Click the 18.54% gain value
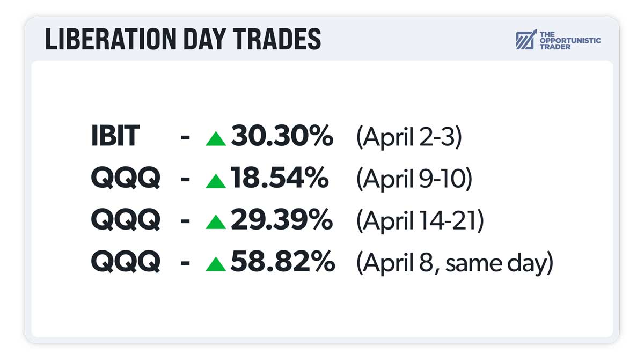 280,180
